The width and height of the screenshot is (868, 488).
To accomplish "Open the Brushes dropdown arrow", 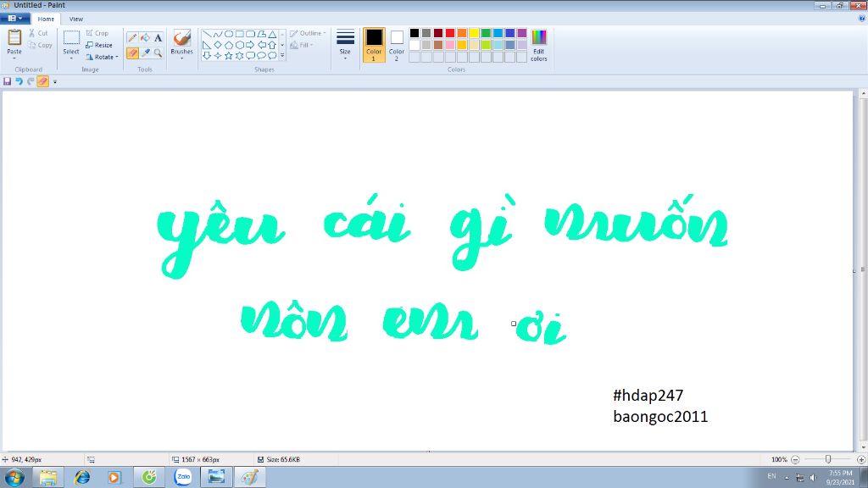I will point(181,58).
